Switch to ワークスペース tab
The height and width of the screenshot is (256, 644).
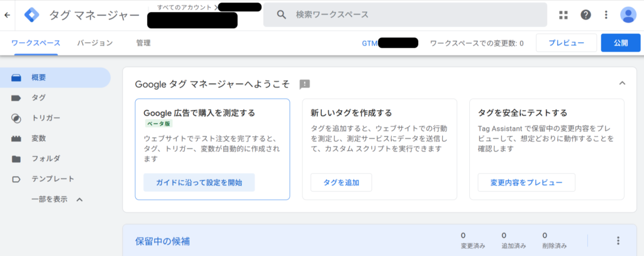(x=36, y=43)
